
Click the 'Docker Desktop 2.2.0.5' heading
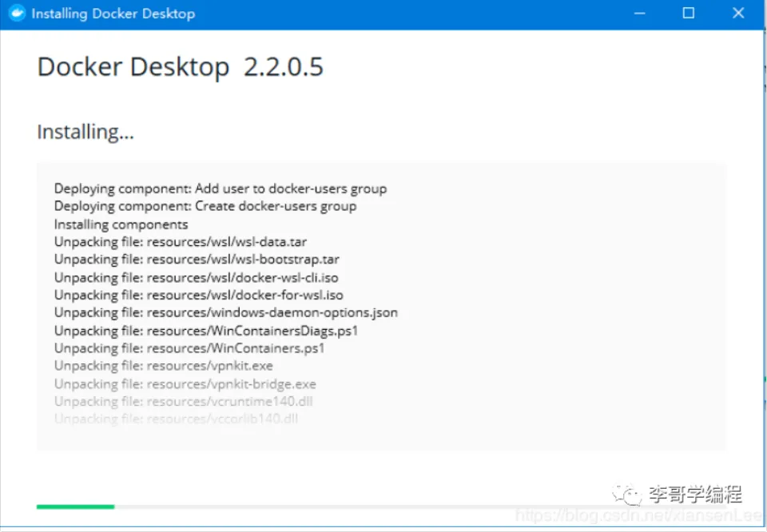tap(181, 67)
